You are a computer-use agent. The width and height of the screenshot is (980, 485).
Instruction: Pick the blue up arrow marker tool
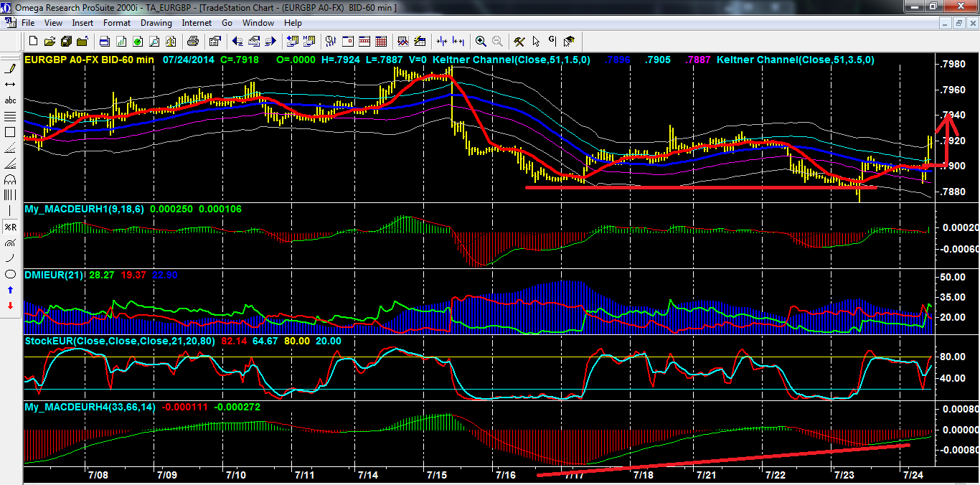[10, 290]
